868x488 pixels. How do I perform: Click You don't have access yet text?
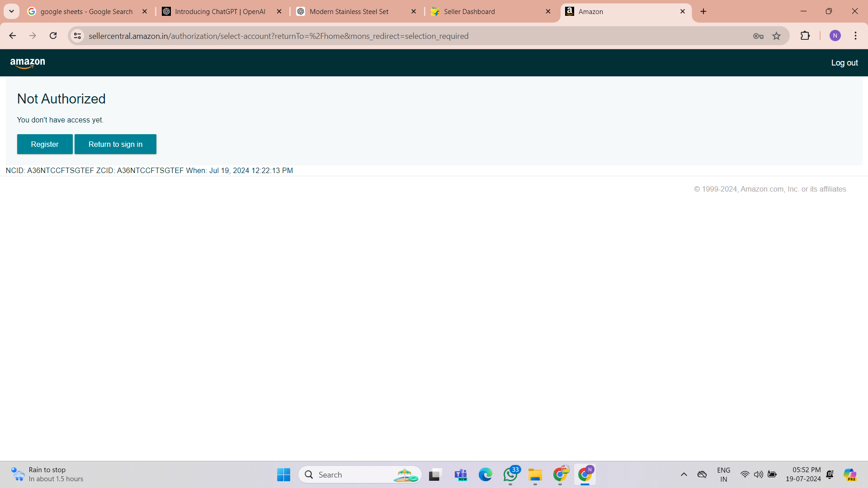(60, 120)
